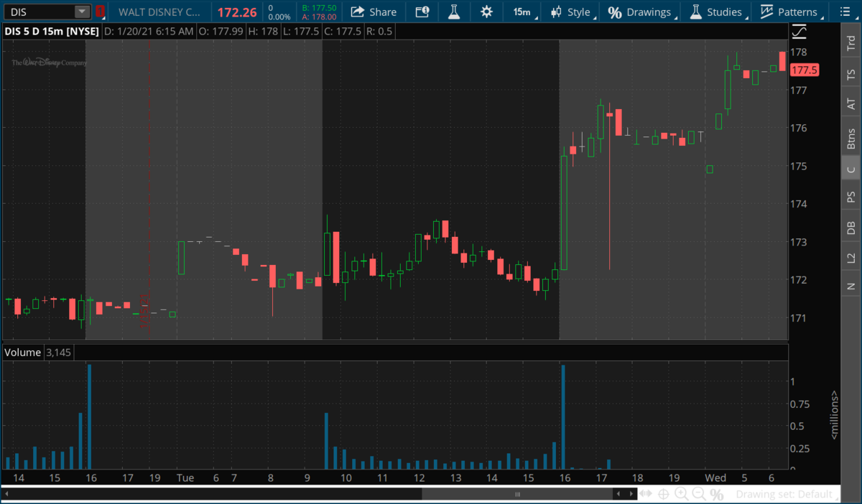Open the L2 sidebar tab
Screen dimensions: 862x504
[x=851, y=257]
